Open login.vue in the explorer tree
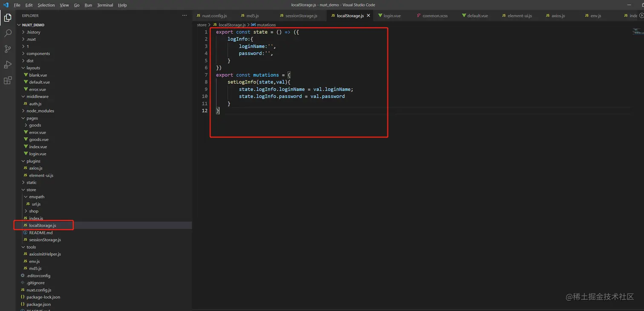 [x=37, y=154]
